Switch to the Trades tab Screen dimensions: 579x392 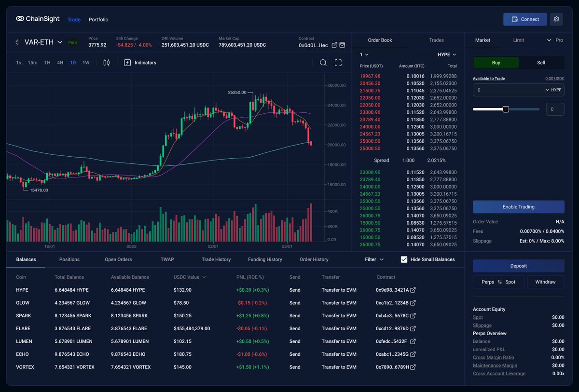(x=436, y=41)
